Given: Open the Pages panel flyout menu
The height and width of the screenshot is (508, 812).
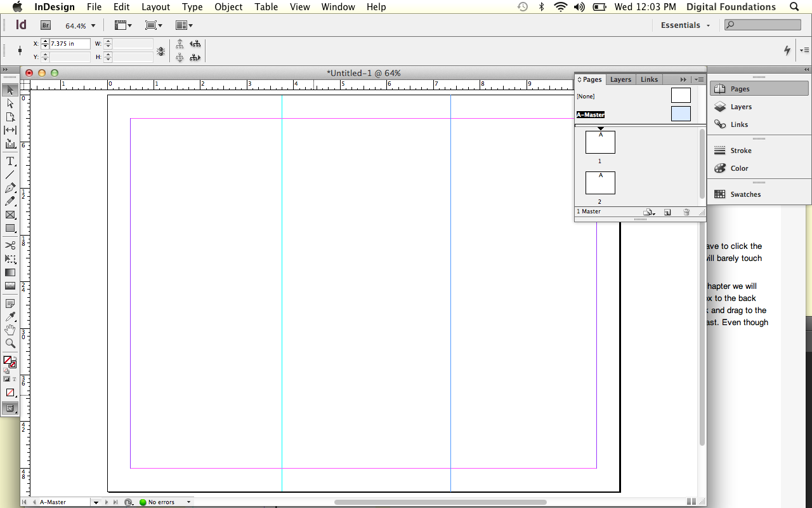Looking at the screenshot, I should (x=700, y=79).
